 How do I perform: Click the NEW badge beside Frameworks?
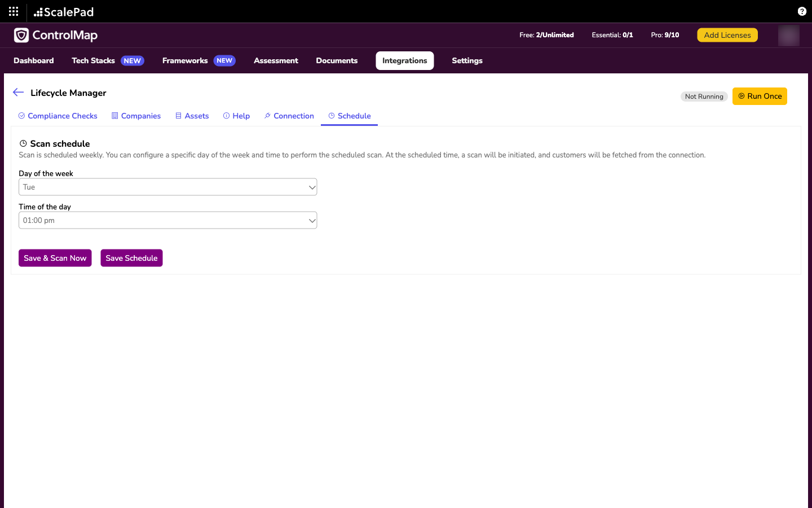pyautogui.click(x=224, y=60)
